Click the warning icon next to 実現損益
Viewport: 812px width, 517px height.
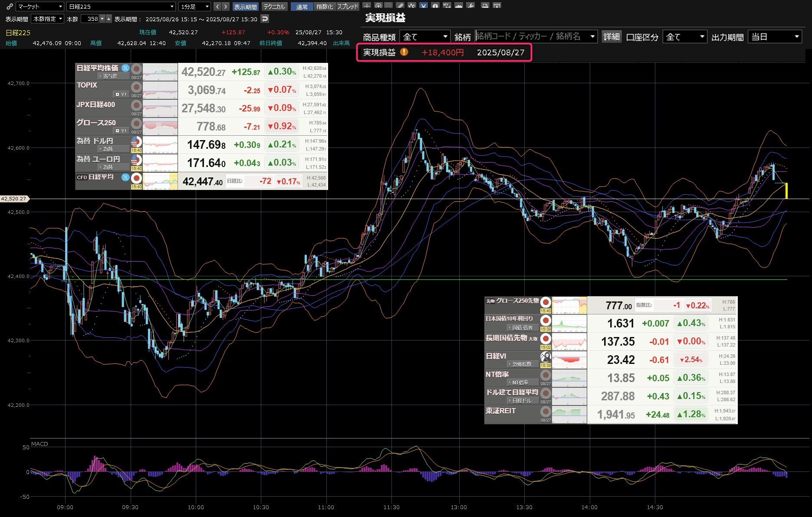[404, 52]
